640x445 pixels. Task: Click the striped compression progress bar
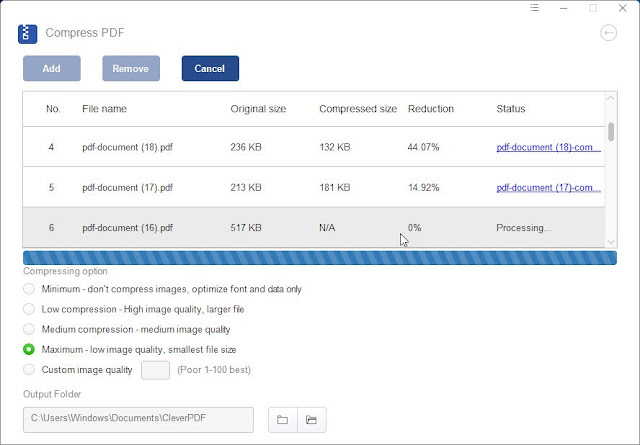tap(320, 258)
